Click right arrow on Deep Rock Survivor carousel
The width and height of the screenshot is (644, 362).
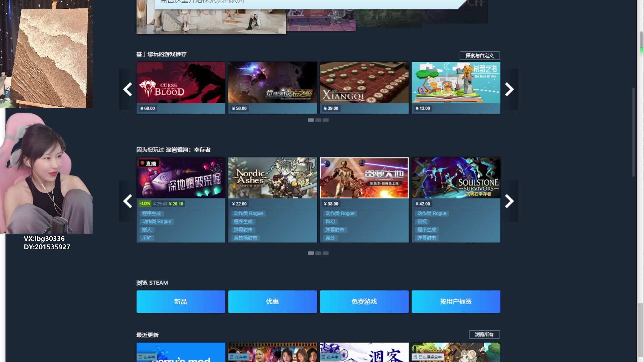click(509, 201)
